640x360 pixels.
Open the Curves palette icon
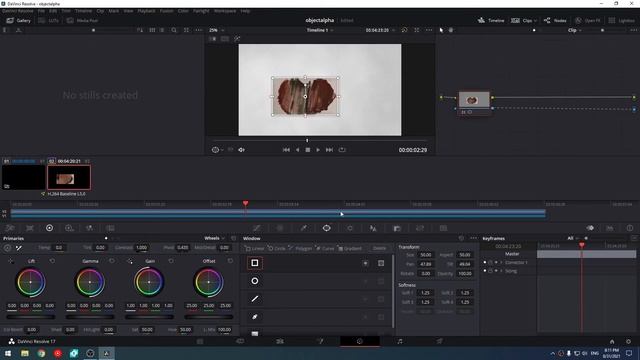[256, 228]
